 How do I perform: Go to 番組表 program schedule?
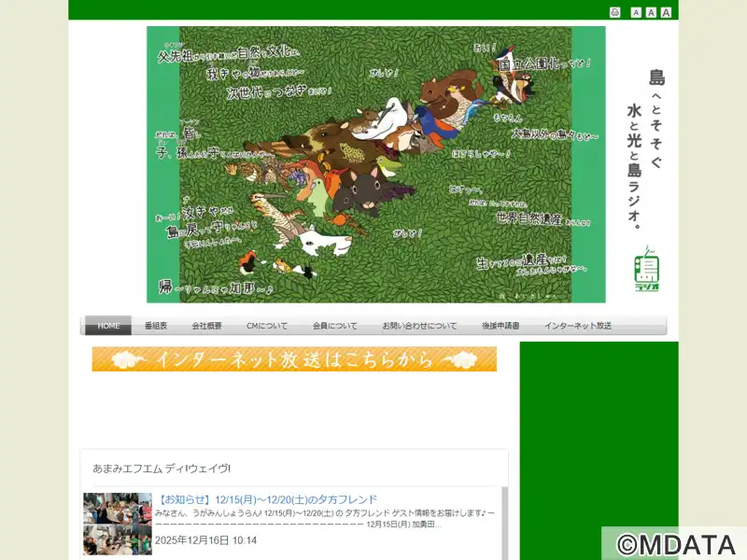155,326
